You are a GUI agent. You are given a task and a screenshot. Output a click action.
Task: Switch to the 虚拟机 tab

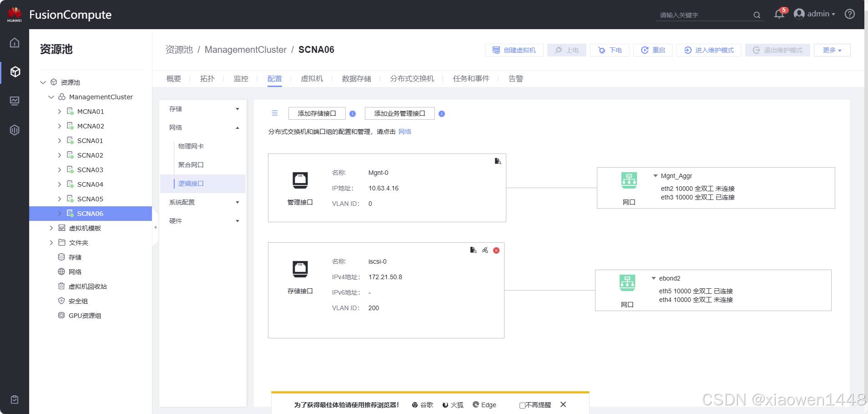(x=312, y=79)
